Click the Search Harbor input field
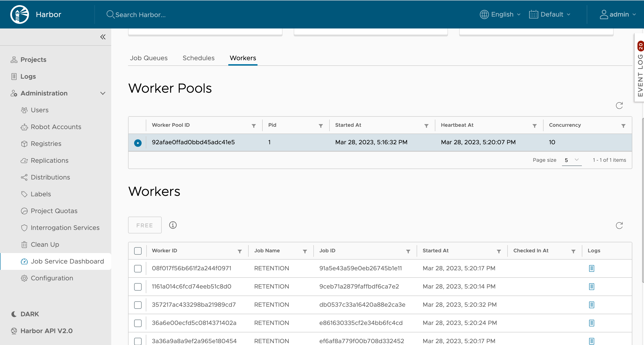The height and width of the screenshot is (345, 644). tap(140, 15)
